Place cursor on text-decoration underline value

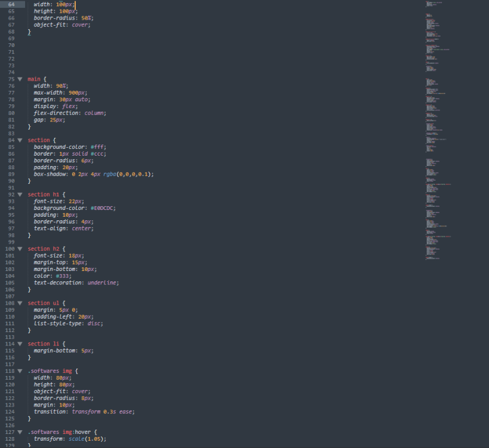pos(103,283)
